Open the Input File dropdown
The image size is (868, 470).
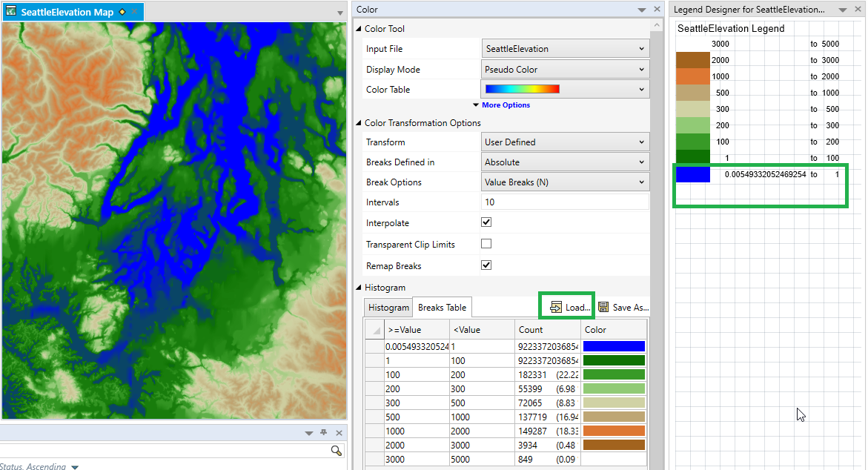tap(565, 49)
